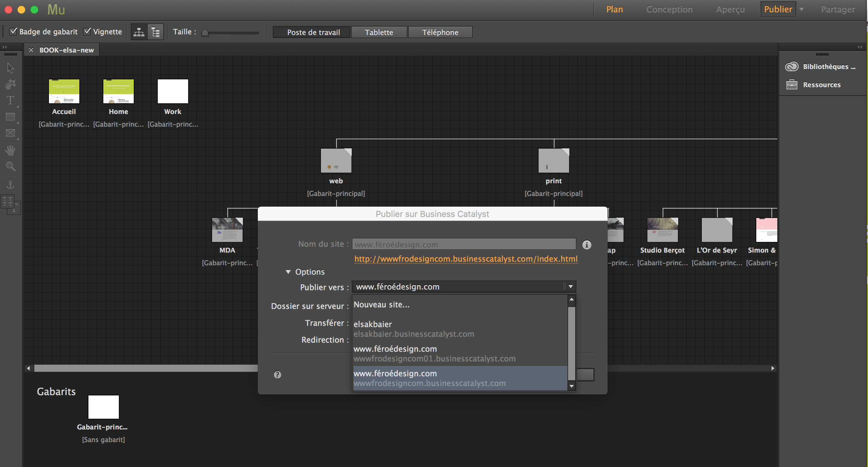This screenshot has width=868, height=467.
Task: Click the Nom du site input field
Action: pyautogui.click(x=464, y=244)
